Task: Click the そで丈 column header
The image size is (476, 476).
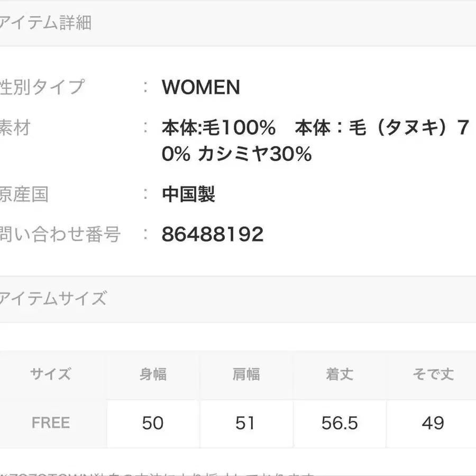Action: click(x=433, y=374)
